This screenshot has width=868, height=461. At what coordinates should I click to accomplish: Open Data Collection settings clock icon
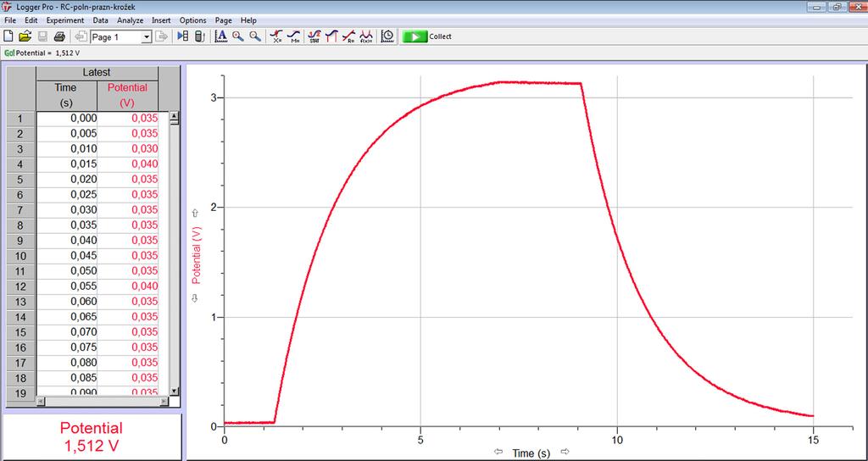coord(388,36)
